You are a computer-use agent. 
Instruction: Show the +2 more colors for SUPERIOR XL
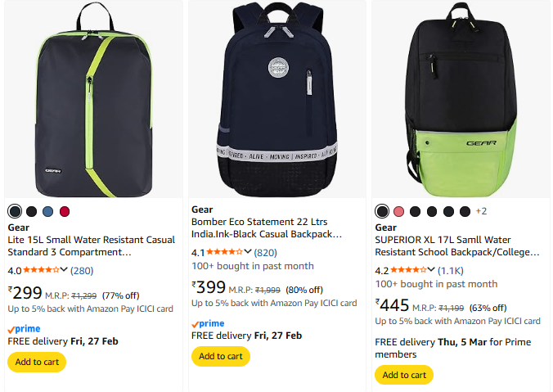point(481,211)
